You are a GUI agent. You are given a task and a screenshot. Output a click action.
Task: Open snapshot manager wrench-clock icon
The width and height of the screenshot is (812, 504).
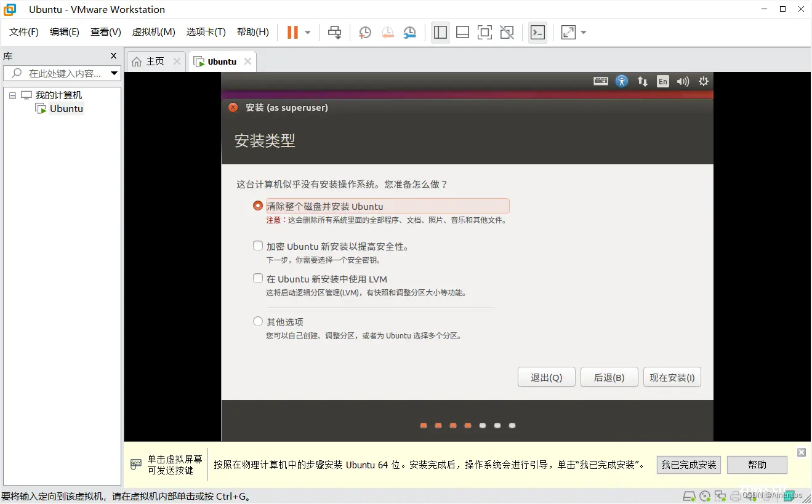[409, 32]
